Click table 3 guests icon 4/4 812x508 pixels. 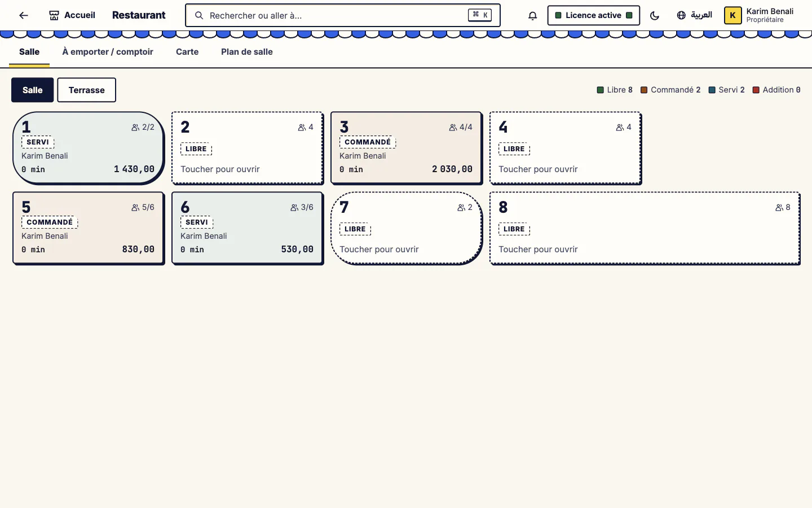453,128
